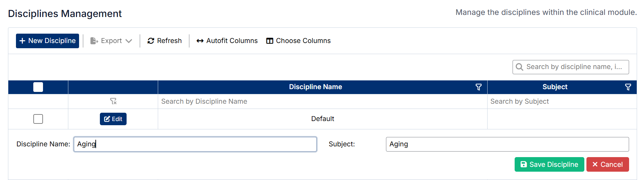Edit the Default discipline row
The height and width of the screenshot is (180, 644).
point(113,119)
